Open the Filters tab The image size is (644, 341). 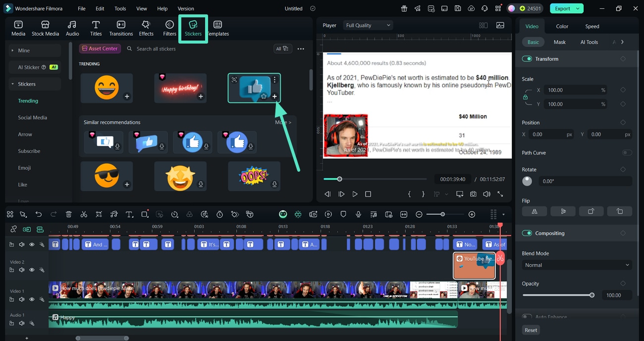(x=169, y=28)
